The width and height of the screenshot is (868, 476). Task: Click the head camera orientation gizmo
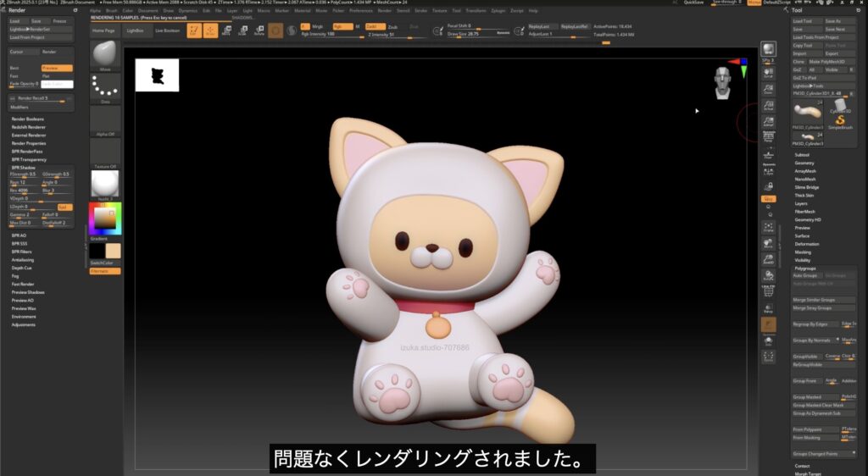click(722, 83)
